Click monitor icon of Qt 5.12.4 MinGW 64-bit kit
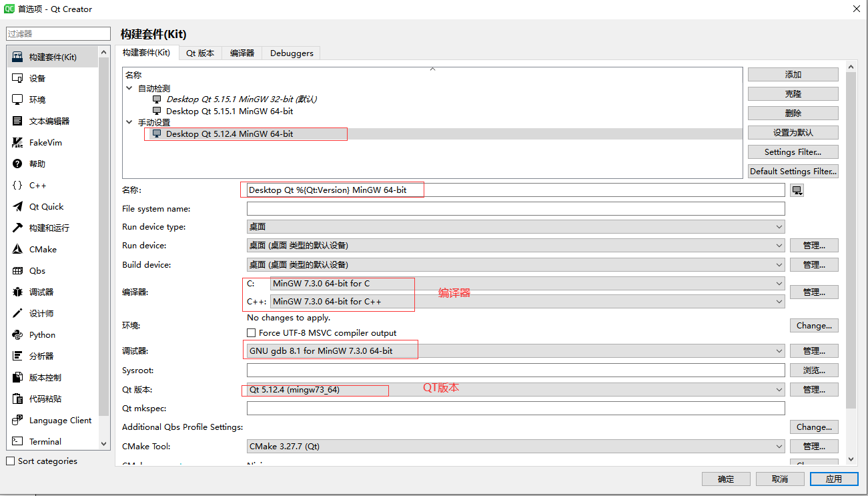The width and height of the screenshot is (868, 496). coord(157,134)
